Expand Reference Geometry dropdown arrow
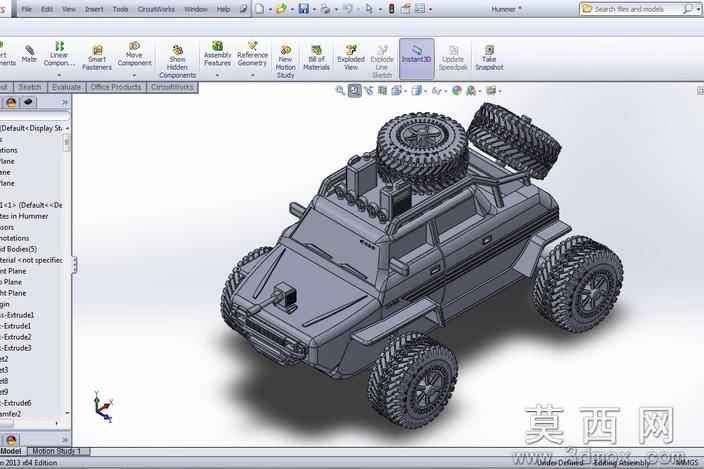704x469 pixels. point(252,75)
